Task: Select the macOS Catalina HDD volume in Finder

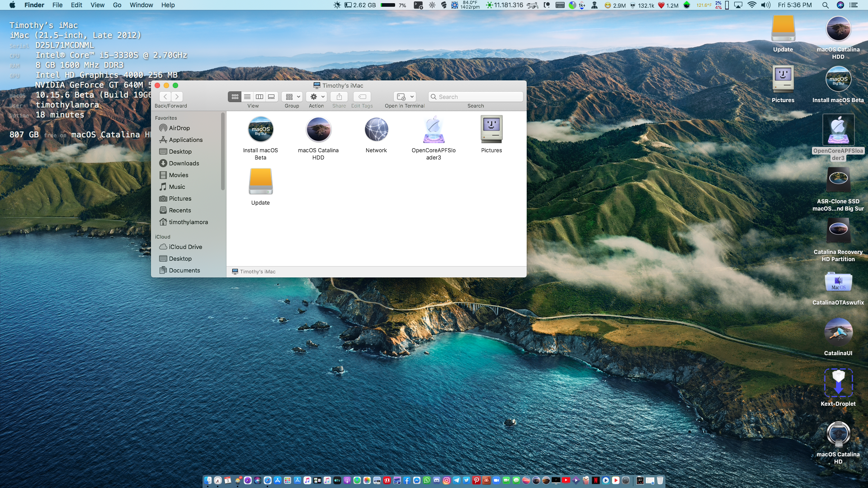Action: 318,138
